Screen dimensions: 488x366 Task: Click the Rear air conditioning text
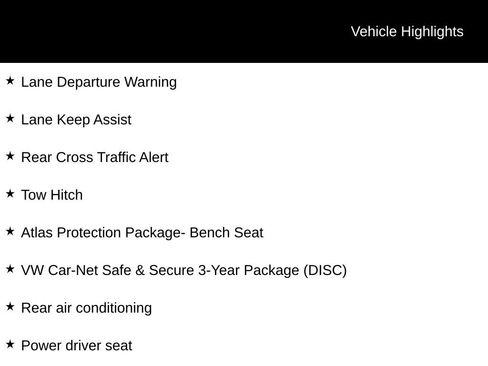86,308
